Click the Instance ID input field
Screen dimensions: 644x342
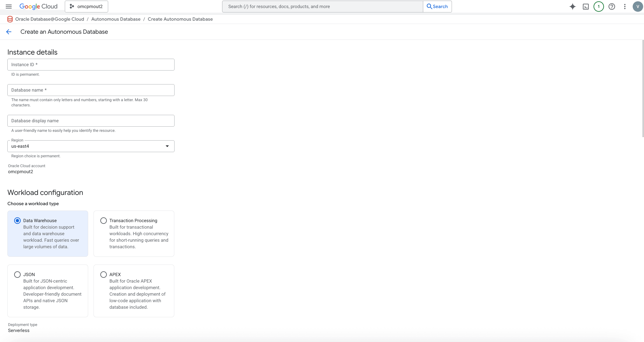tap(91, 64)
